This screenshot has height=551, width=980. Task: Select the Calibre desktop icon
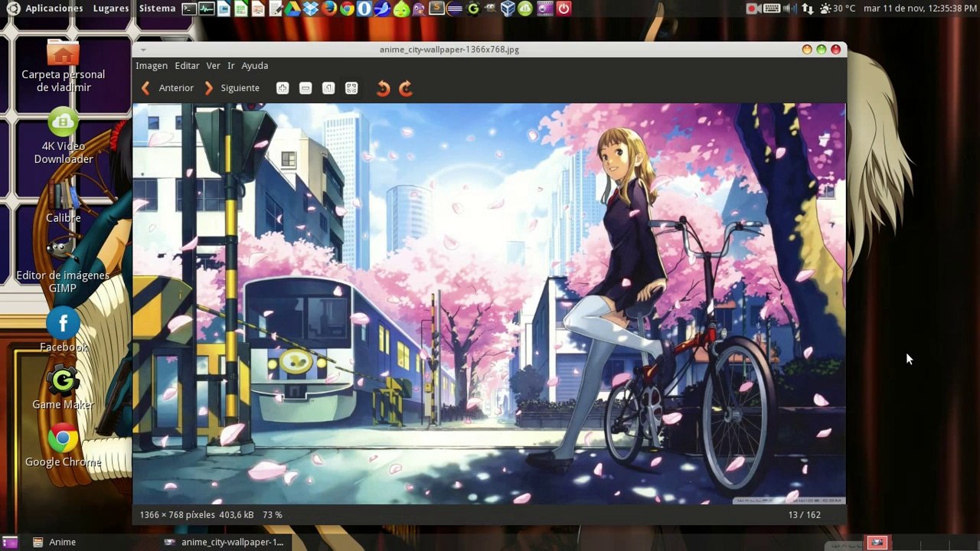pos(63,201)
